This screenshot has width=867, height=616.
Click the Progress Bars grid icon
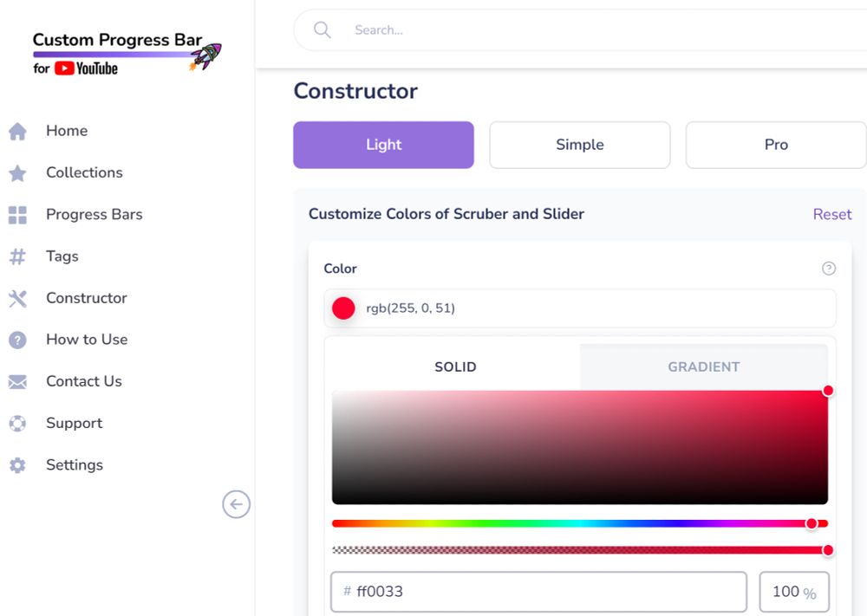17,215
